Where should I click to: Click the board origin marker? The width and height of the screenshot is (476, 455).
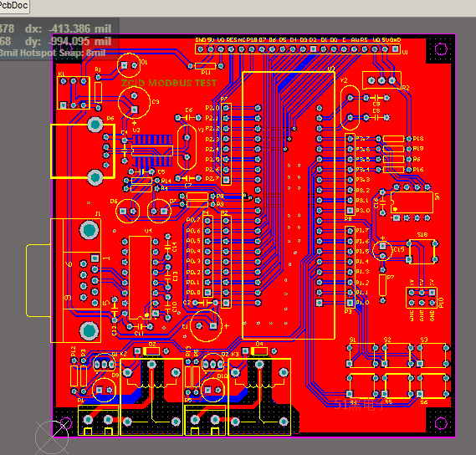click(52, 437)
